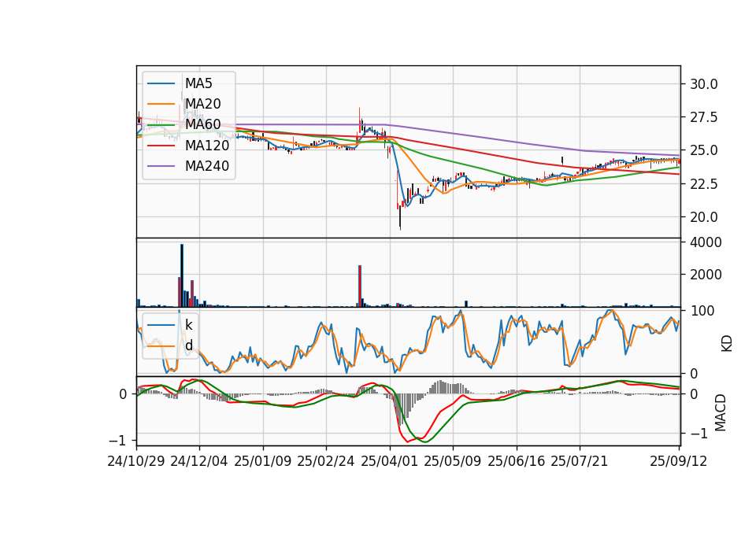Click the −1 label on left MACD axis
Viewport: 756px width, 543px height.
pyautogui.click(x=117, y=441)
